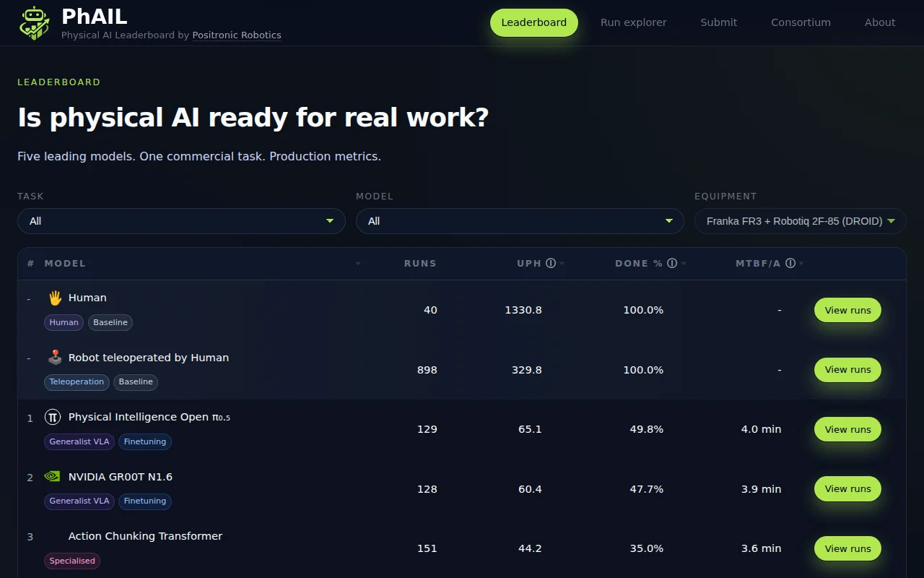Screen dimensions: 924x578
Task: Click the Baseline tag under Human row
Action: 110,322
